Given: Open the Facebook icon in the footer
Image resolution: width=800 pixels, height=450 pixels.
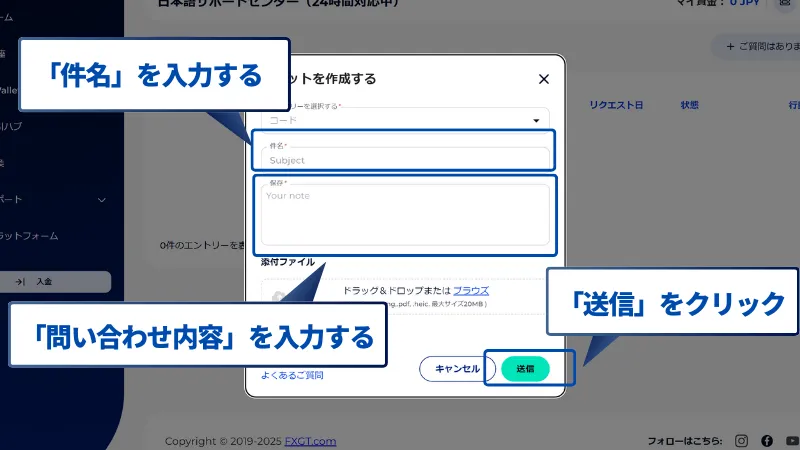Looking at the screenshot, I should pos(767,441).
